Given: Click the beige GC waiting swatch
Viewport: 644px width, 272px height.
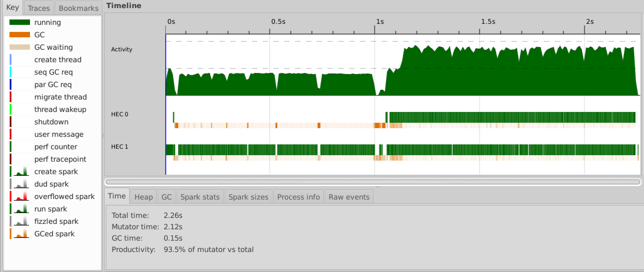Looking at the screenshot, I should click(x=19, y=47).
